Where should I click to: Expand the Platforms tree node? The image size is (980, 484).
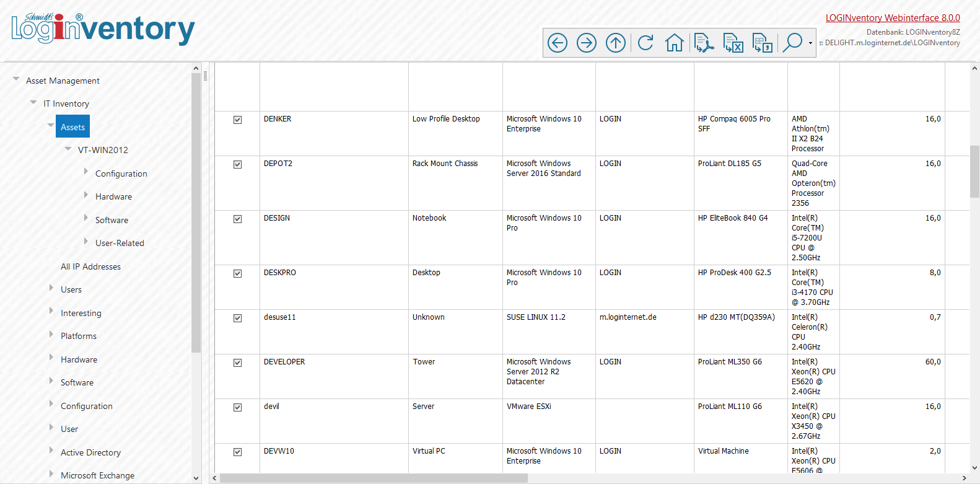point(51,334)
